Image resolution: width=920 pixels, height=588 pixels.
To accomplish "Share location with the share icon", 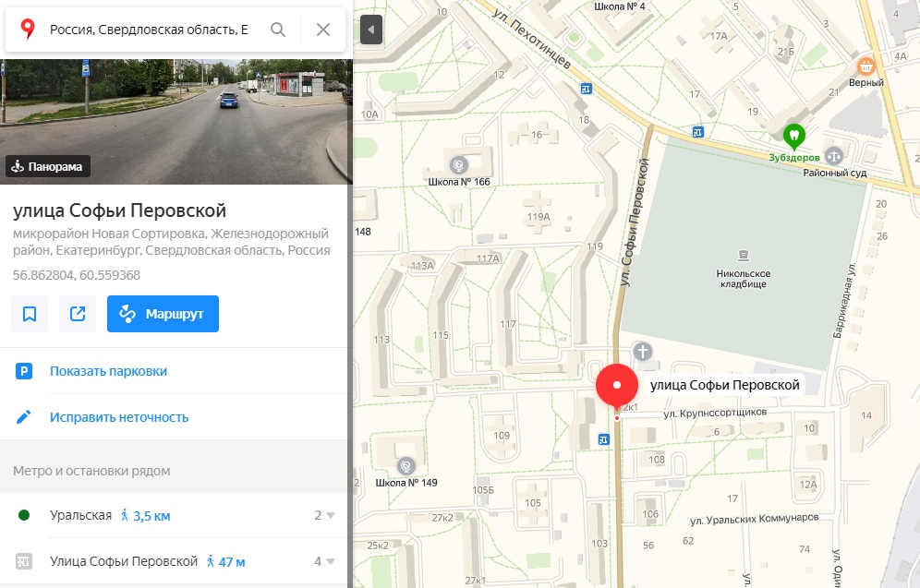I will coord(78,314).
